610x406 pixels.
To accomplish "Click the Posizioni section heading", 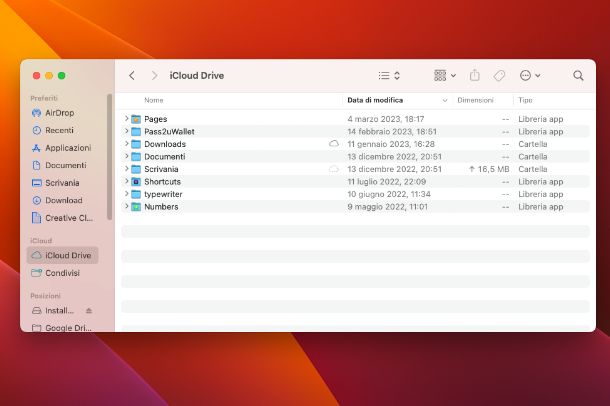I will [x=46, y=296].
